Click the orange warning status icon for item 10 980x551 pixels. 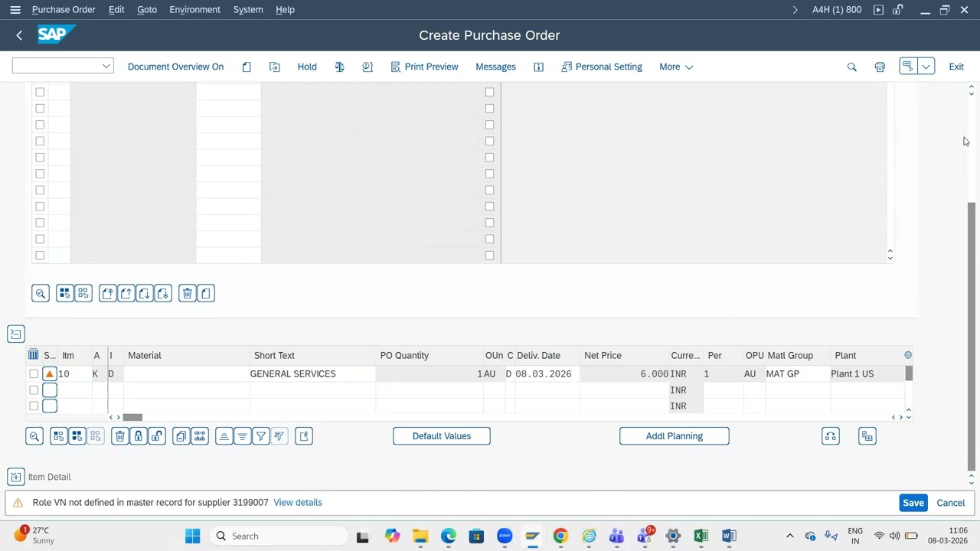coord(49,373)
